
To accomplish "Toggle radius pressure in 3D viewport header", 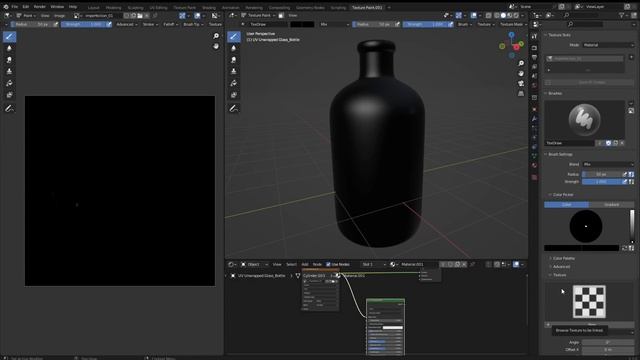I will (397, 24).
